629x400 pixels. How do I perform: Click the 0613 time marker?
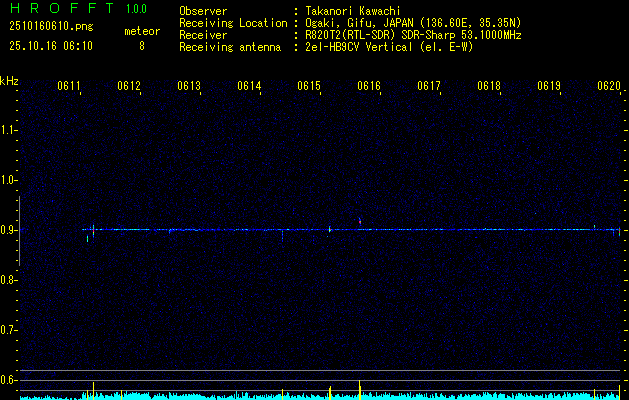click(189, 86)
